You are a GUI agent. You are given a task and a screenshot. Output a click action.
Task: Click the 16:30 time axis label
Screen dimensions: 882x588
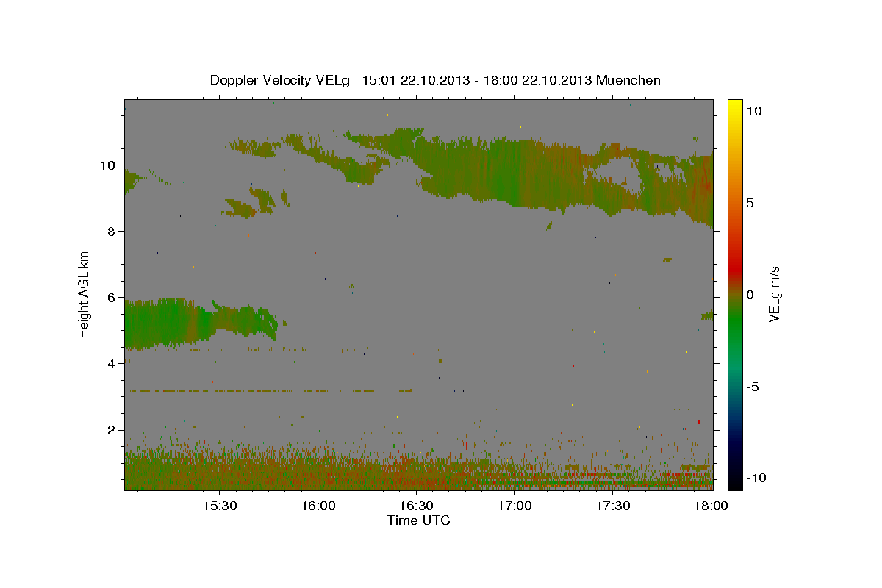tap(417, 506)
